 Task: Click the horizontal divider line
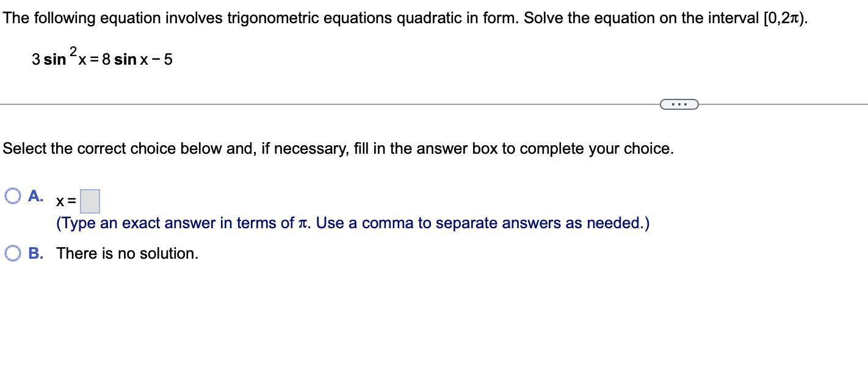[330, 104]
